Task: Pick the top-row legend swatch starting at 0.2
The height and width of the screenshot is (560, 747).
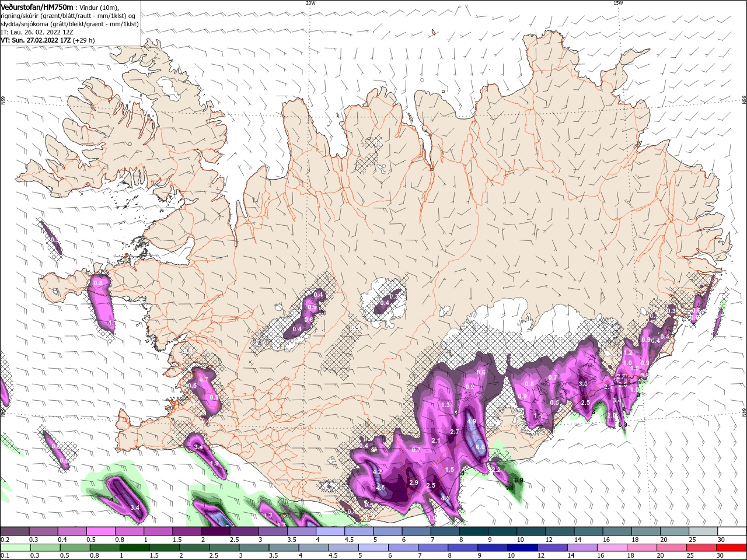Action: (x=15, y=531)
